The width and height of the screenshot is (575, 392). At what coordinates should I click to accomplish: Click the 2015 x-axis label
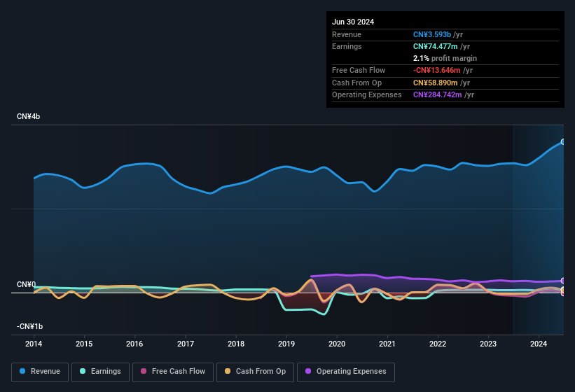[84, 344]
